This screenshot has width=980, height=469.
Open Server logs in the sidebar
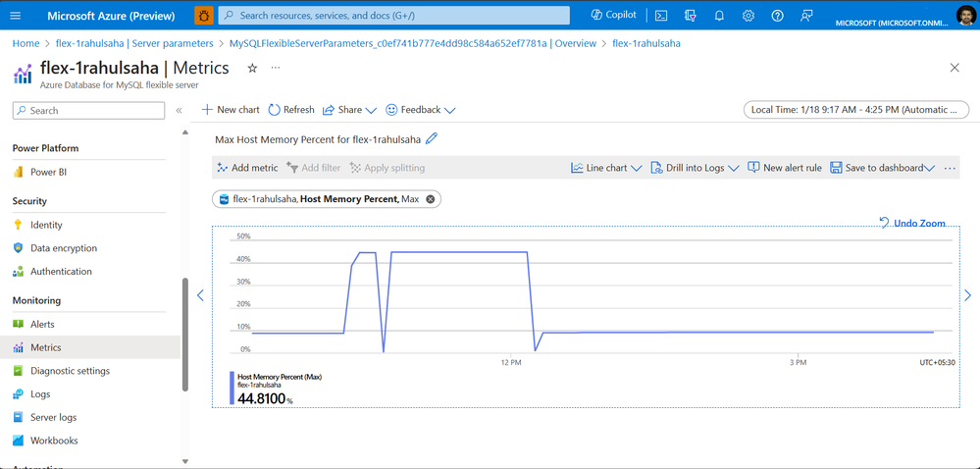click(x=54, y=417)
